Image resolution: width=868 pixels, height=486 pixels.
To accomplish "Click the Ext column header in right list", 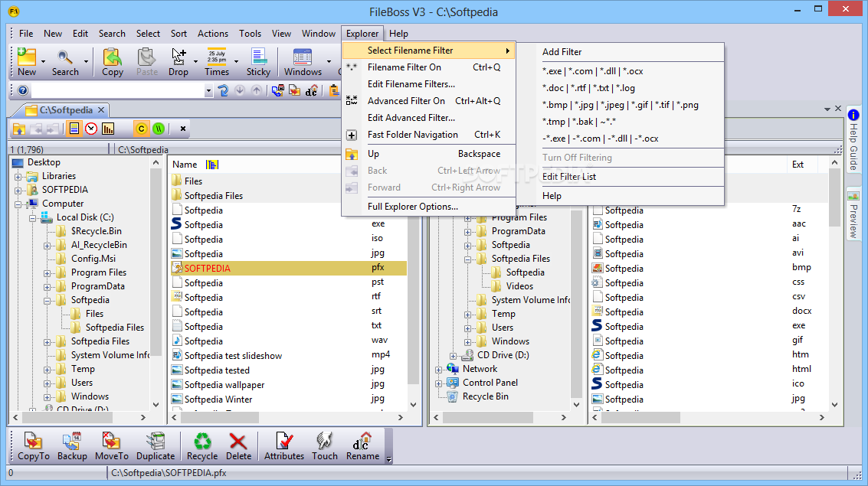I will coord(798,165).
